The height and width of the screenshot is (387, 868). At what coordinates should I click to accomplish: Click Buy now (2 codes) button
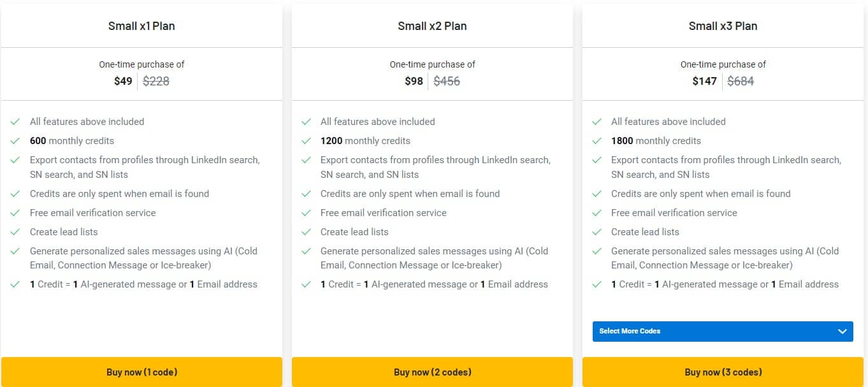tap(432, 372)
